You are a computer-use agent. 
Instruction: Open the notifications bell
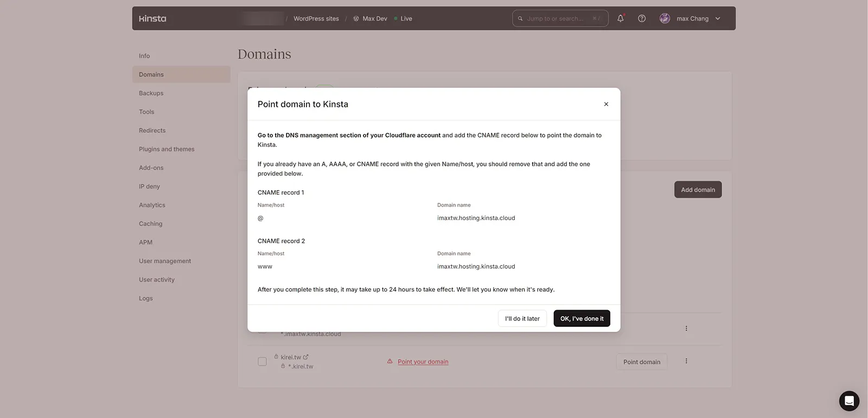(x=621, y=18)
